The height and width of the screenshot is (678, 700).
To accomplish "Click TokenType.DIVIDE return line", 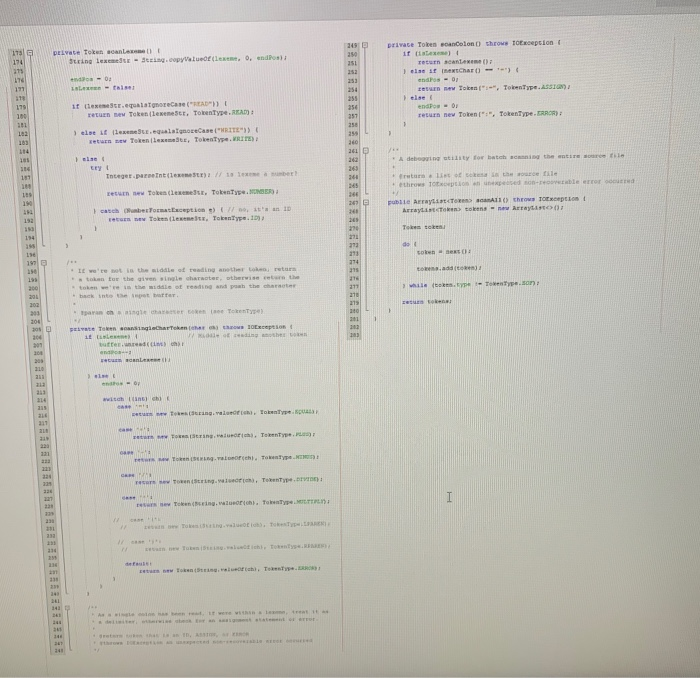I will tap(228, 481).
